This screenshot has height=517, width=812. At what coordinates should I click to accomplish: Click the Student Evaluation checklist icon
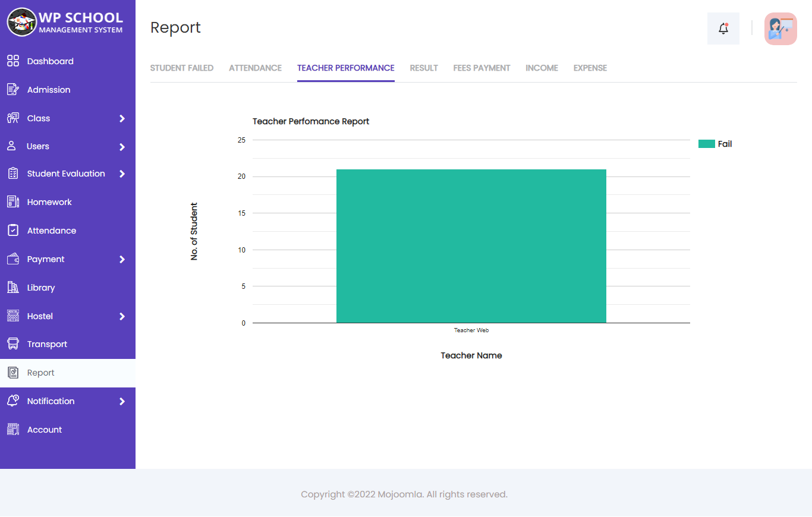pos(13,174)
